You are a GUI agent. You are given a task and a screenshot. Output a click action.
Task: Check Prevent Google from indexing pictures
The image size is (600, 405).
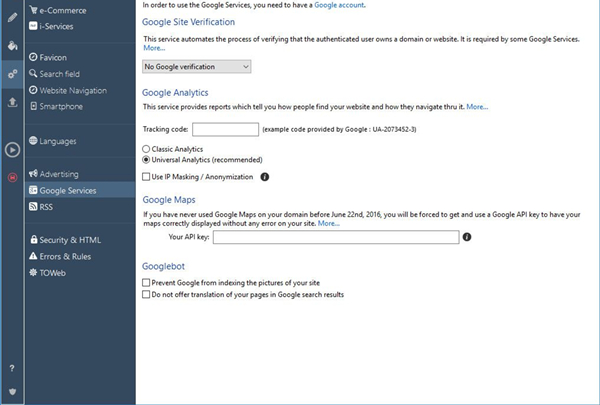pos(147,284)
